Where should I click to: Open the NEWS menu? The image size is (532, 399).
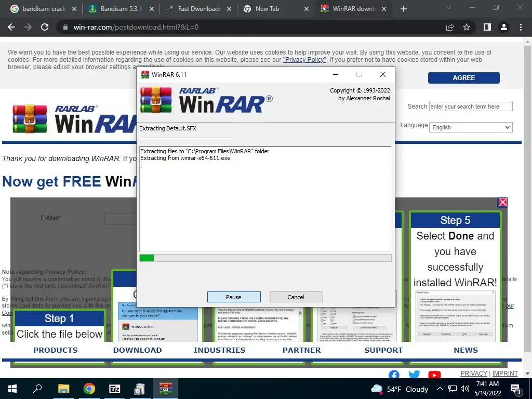[465, 350]
